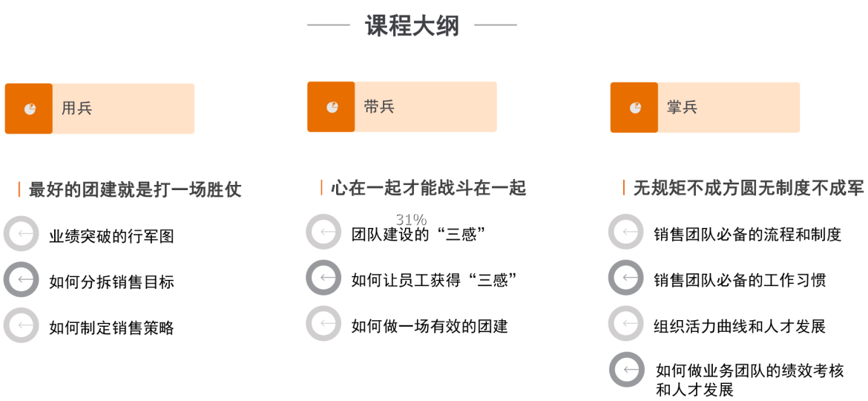
Task: Click the pie chart icon beside 用兵
Action: (30, 108)
